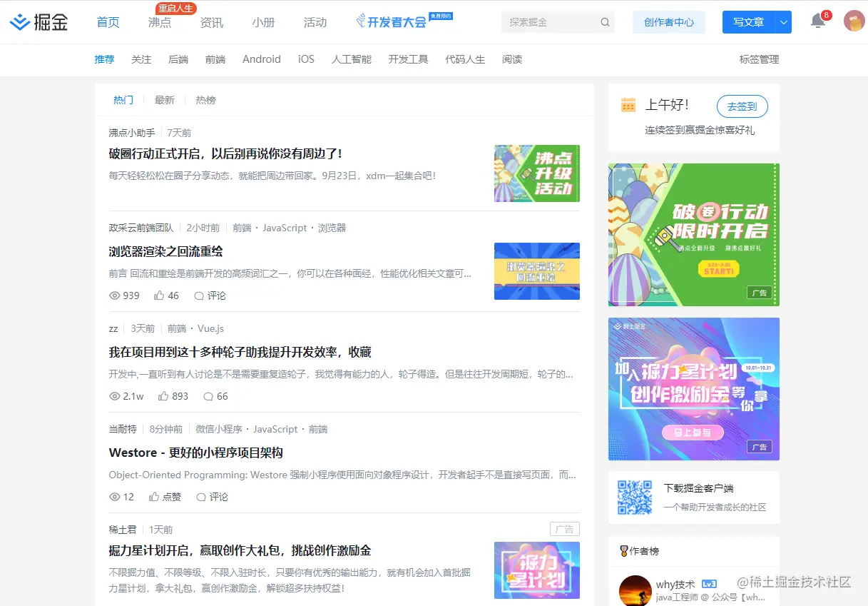
Task: Click 去签到 button
Action: coord(742,106)
